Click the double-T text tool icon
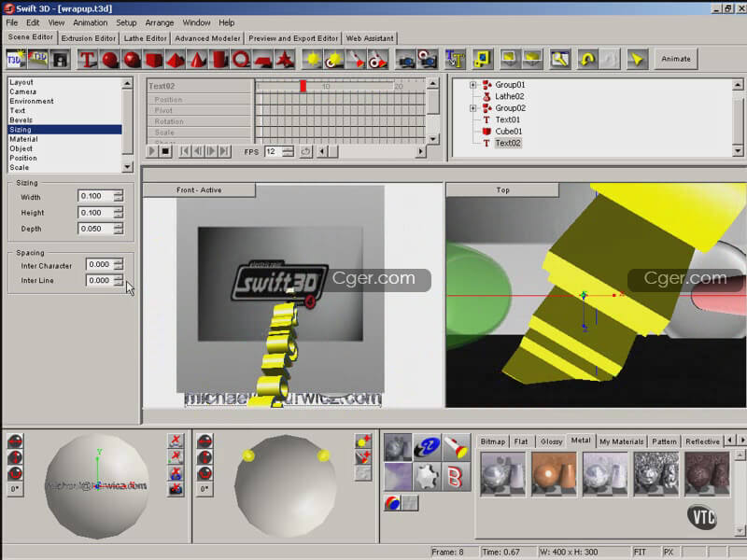 [455, 59]
